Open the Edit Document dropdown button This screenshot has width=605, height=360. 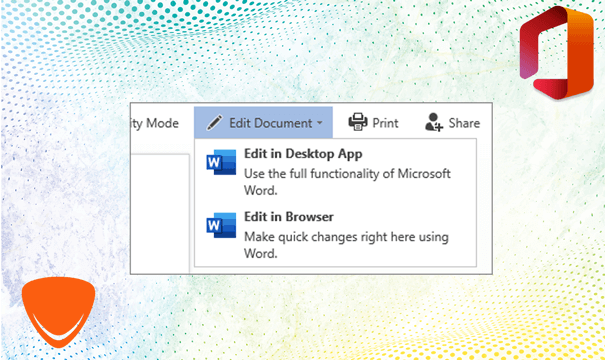coord(263,123)
